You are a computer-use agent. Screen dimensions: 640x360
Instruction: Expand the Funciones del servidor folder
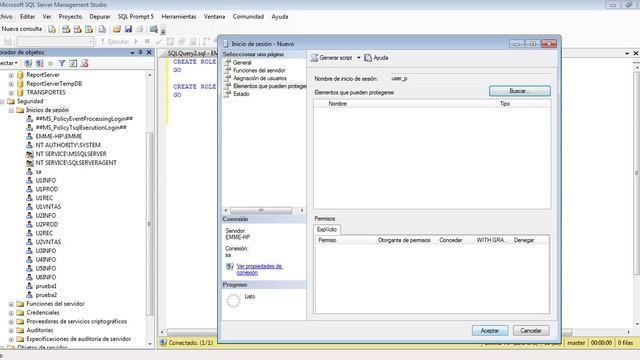11,304
